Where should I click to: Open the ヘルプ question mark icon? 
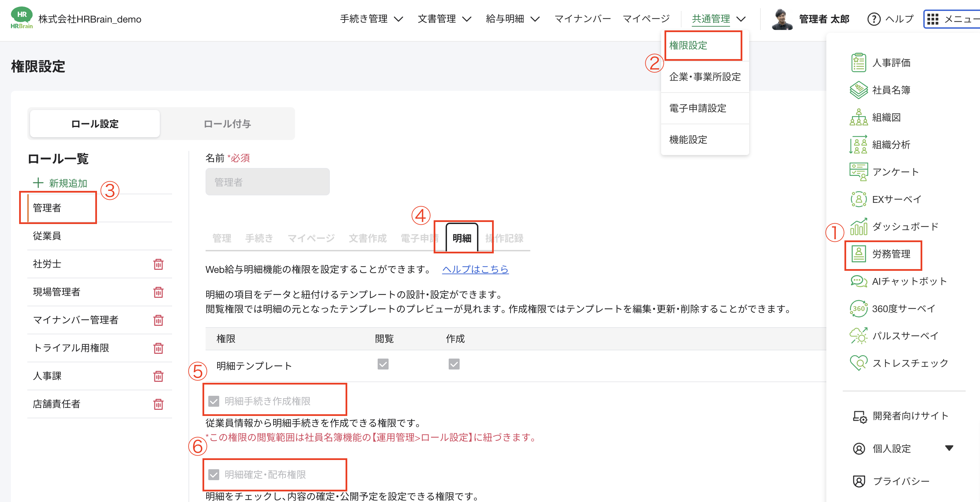coord(874,19)
